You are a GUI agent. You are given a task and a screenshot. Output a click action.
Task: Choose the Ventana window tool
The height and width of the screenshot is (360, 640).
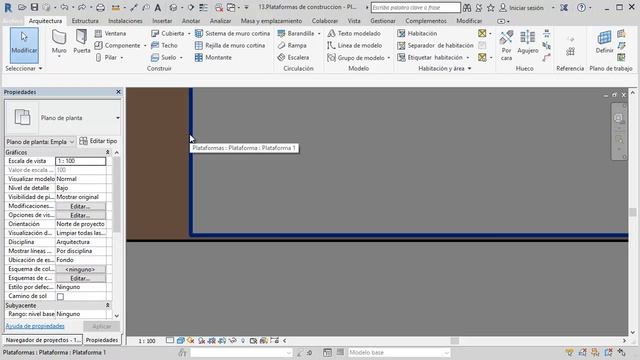coord(110,33)
